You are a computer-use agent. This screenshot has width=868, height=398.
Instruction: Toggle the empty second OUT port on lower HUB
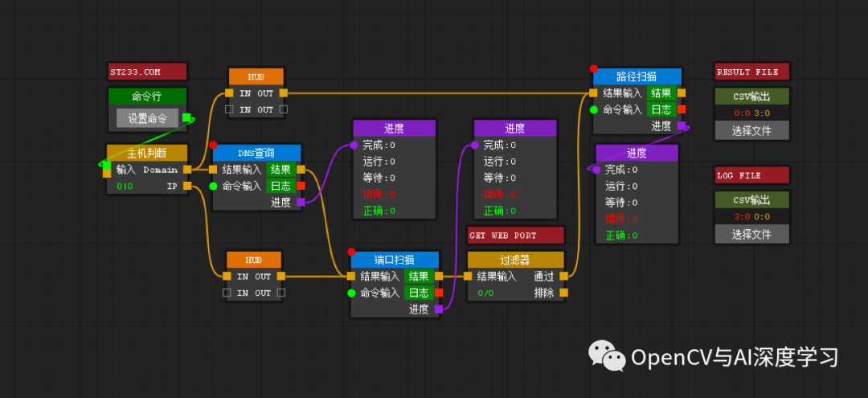pyautogui.click(x=281, y=293)
